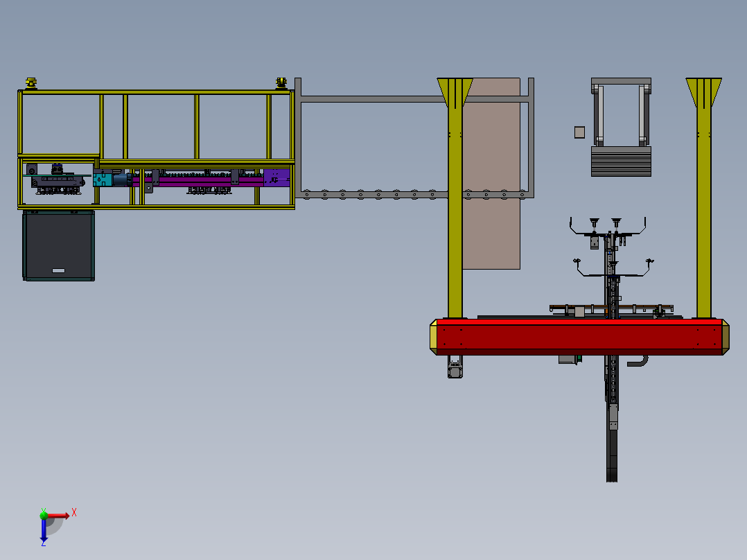
Task: Select the large red base beam
Action: [579, 337]
